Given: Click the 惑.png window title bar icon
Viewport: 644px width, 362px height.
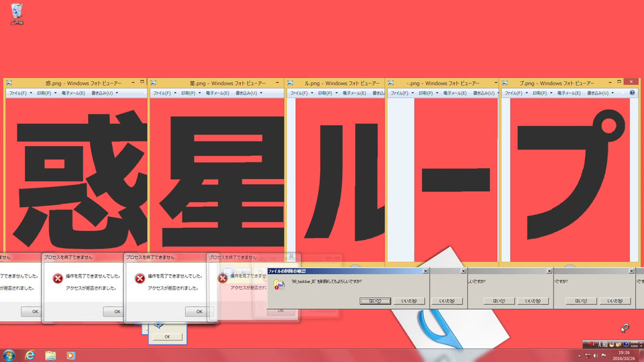Looking at the screenshot, I should pos(9,83).
